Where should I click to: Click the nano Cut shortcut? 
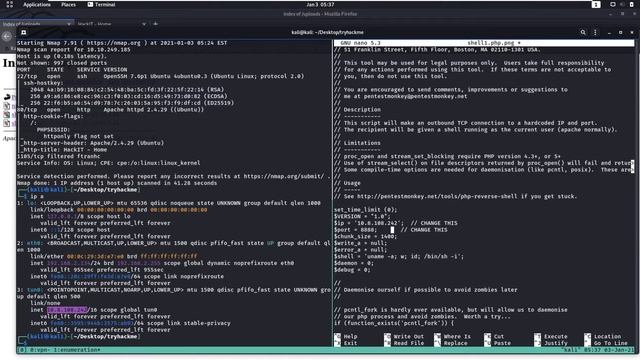tap(494, 337)
